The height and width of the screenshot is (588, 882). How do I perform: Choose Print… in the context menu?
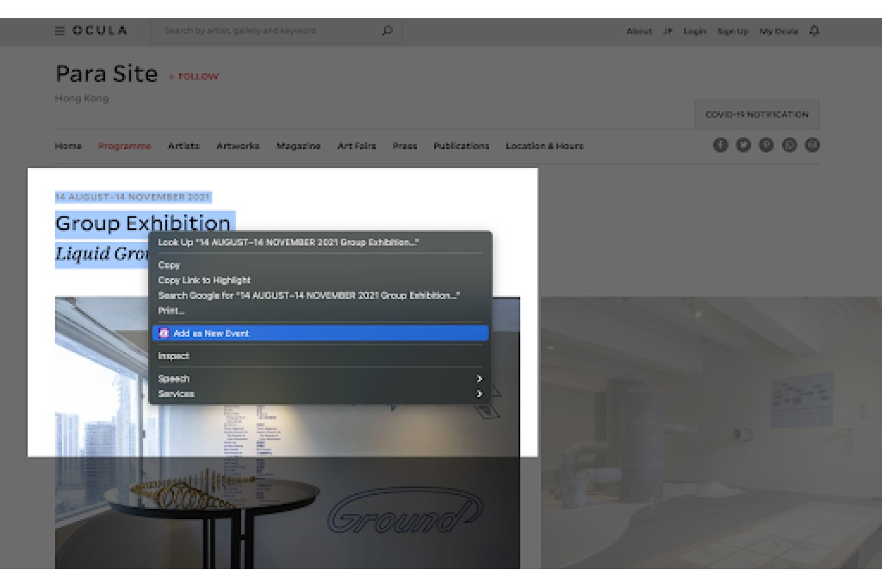[x=320, y=310]
